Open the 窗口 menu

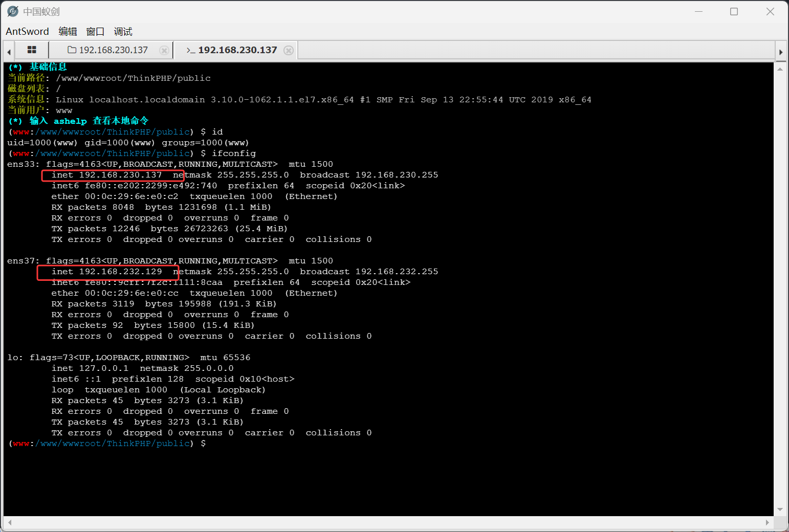95,32
